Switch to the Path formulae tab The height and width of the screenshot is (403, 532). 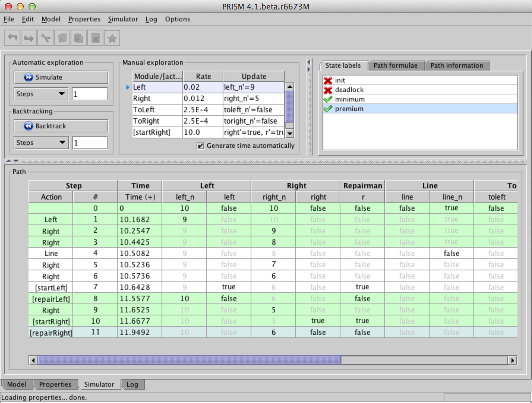tap(395, 65)
